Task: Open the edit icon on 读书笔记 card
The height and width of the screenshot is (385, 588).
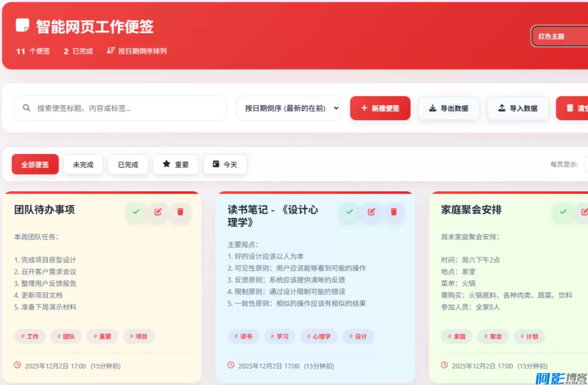Action: [372, 212]
